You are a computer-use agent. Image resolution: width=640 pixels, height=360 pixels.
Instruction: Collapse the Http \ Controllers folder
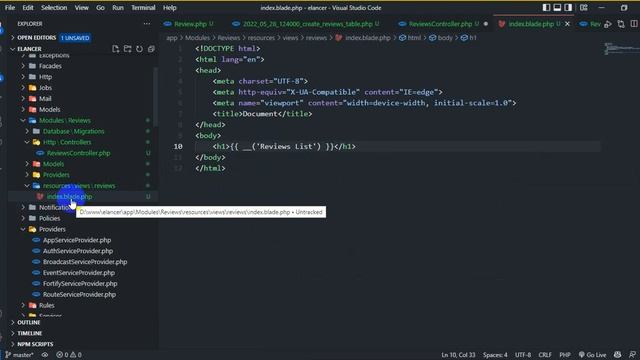[x=67, y=142]
